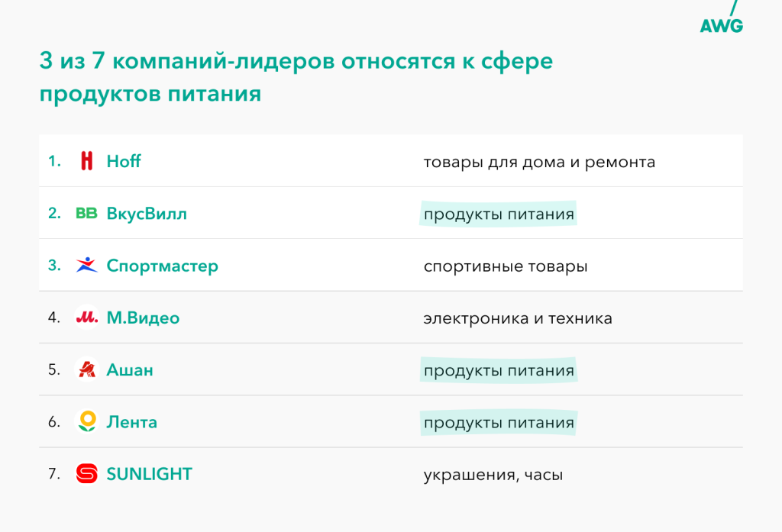Click the Спортмастер star figure logo
The height and width of the screenshot is (532, 782).
86,265
